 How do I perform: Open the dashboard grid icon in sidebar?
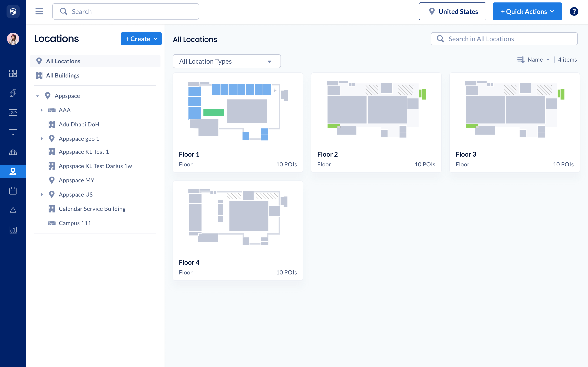coord(13,73)
